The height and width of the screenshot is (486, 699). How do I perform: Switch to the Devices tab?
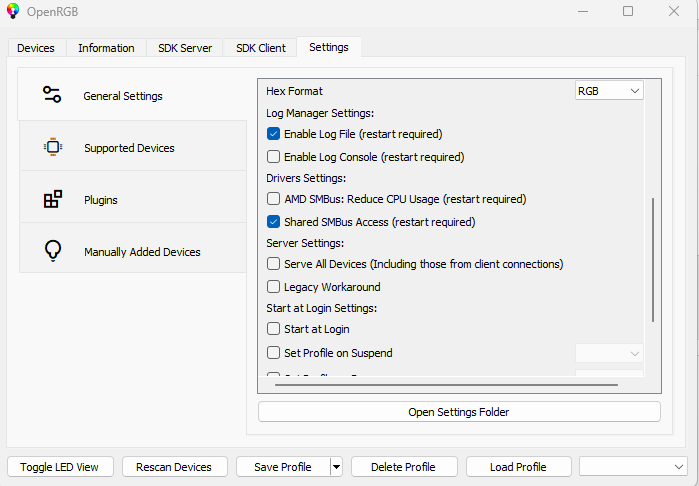36,48
